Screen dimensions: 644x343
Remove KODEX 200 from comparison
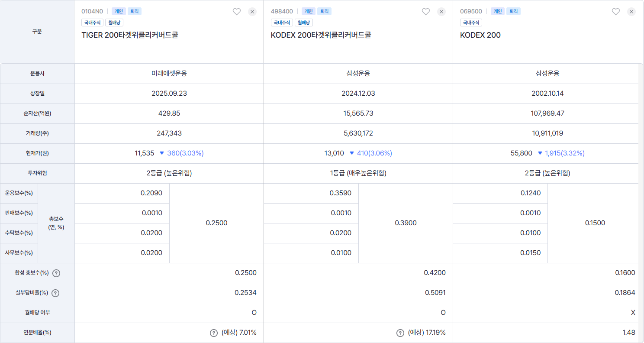coord(631,12)
